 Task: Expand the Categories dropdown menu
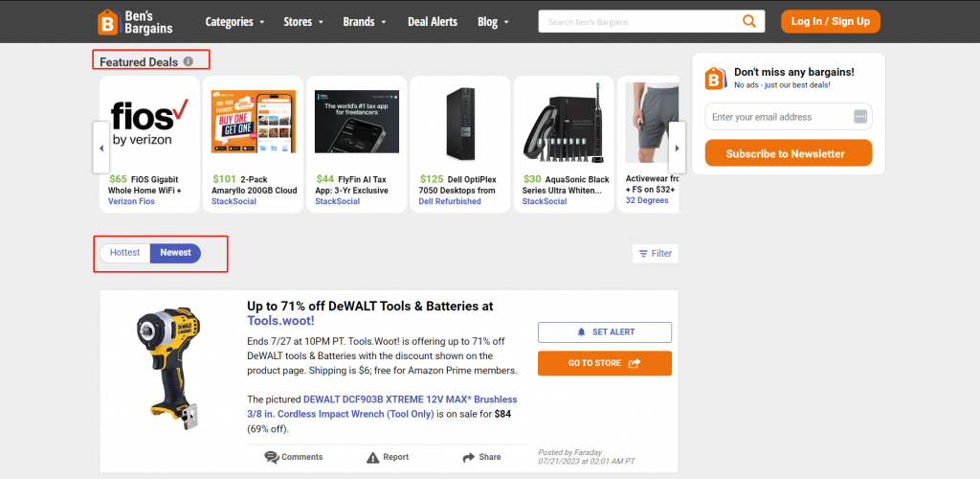(x=235, y=22)
